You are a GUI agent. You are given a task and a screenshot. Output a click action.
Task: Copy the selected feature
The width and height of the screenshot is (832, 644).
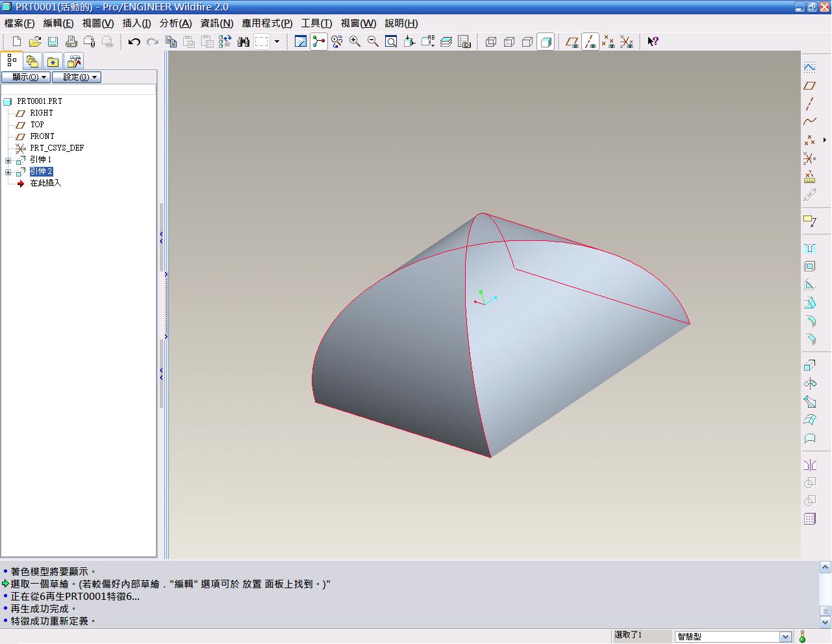[x=171, y=42]
